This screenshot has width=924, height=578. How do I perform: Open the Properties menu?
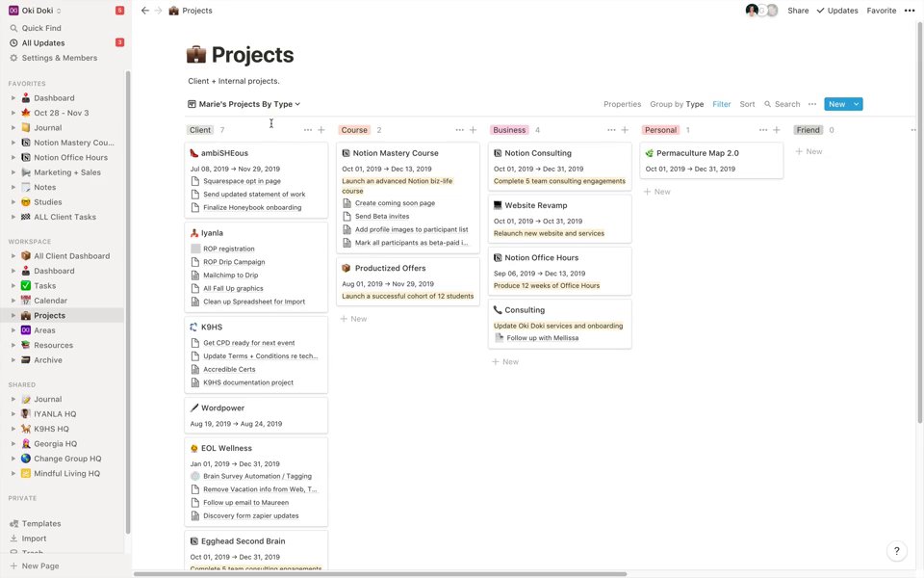pos(622,104)
